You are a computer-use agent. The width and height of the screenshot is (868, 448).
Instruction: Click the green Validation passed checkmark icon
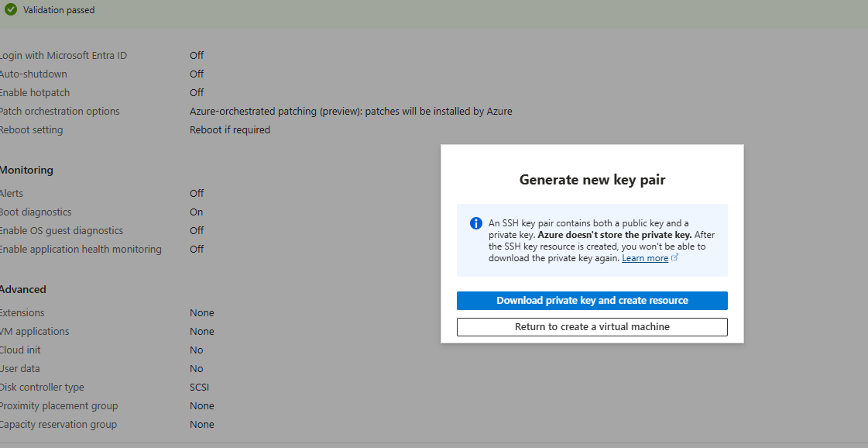pyautogui.click(x=11, y=10)
